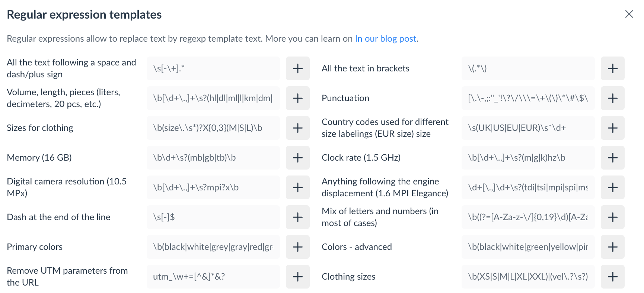Add the 'All the text in brackets' template
The image size is (644, 293).
(x=612, y=68)
